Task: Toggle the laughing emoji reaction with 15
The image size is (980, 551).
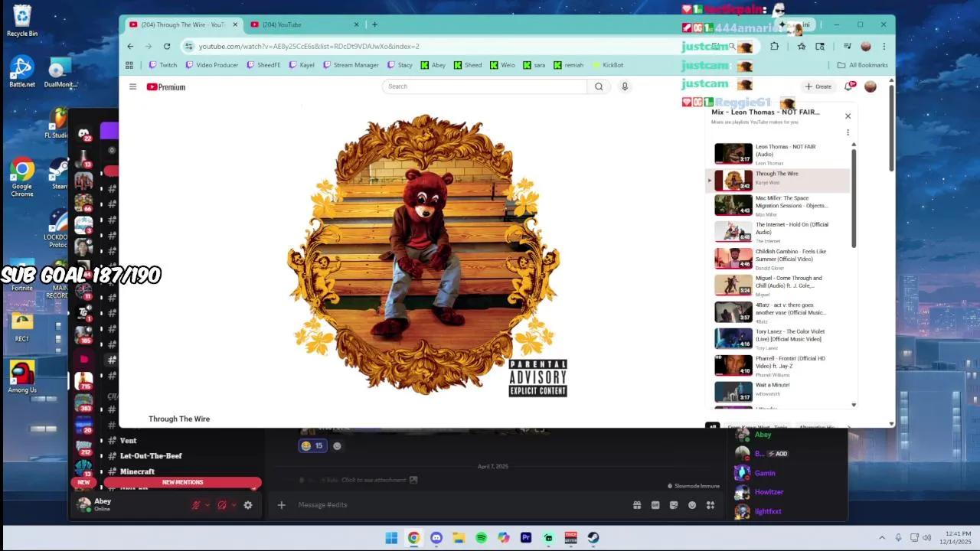Action: tap(312, 446)
